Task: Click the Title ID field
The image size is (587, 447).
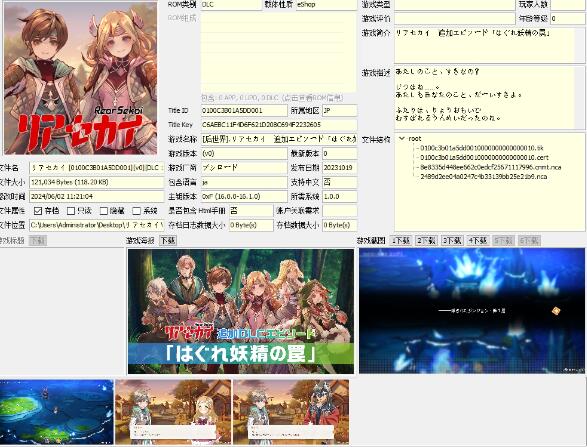Action: (x=244, y=110)
